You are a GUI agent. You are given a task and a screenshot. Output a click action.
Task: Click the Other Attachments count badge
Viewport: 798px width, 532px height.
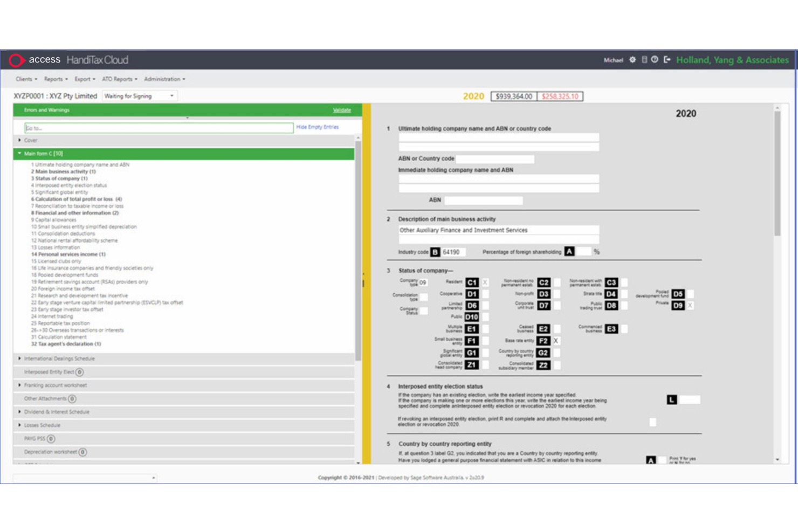click(72, 399)
